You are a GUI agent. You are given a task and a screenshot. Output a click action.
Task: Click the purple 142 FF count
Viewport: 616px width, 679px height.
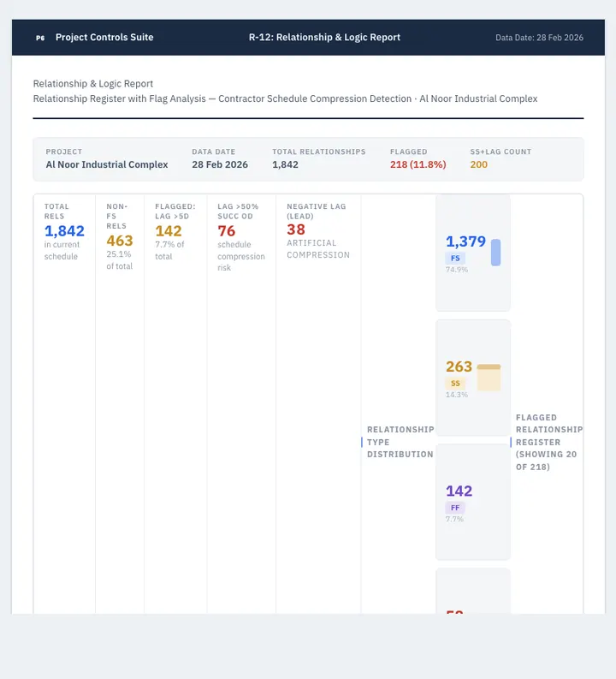coord(459,491)
